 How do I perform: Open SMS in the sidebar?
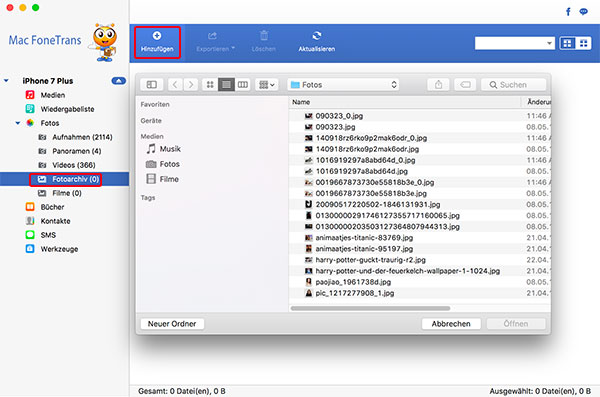tap(48, 235)
